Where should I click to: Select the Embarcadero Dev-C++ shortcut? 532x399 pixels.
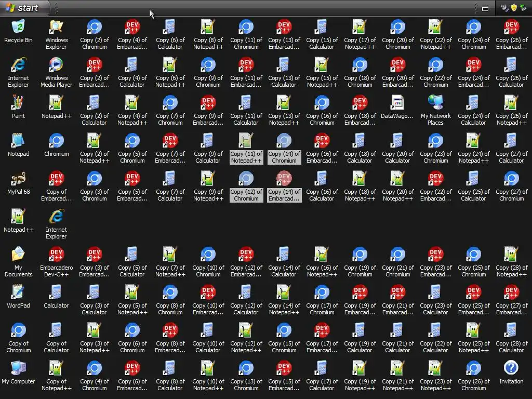coord(56,262)
